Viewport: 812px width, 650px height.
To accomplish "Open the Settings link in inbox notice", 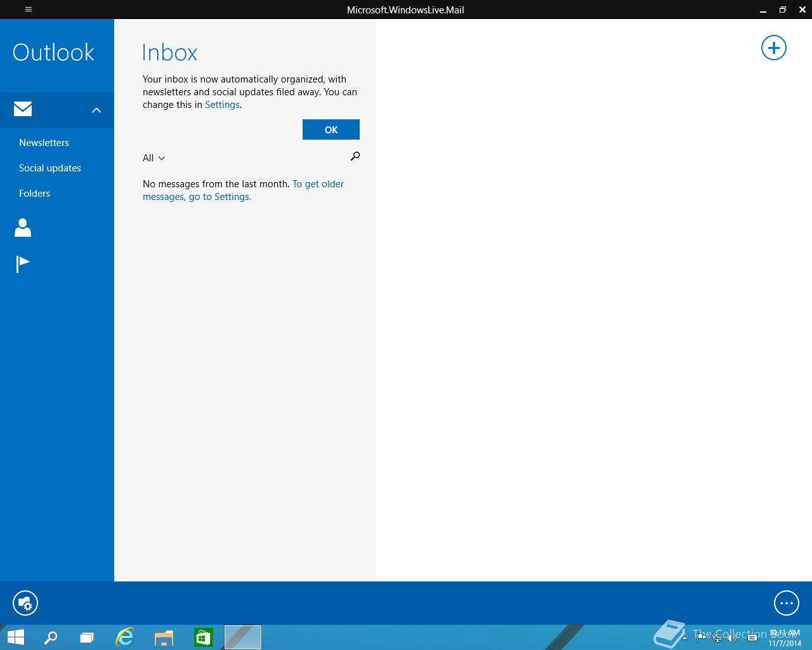I will (x=222, y=105).
